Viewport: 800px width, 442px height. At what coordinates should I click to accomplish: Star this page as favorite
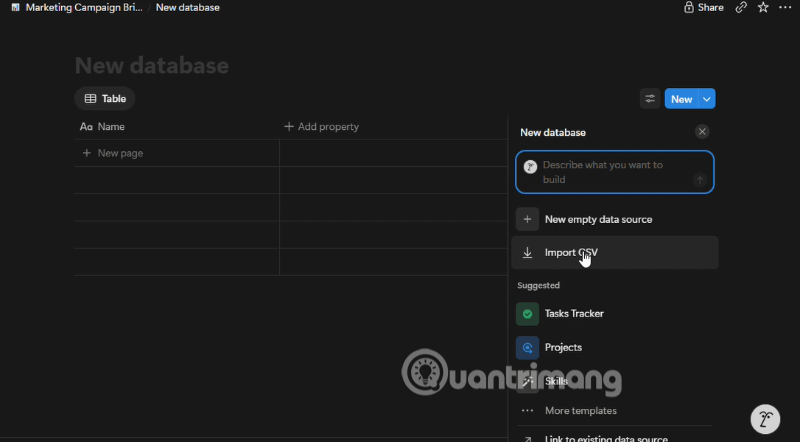click(763, 7)
